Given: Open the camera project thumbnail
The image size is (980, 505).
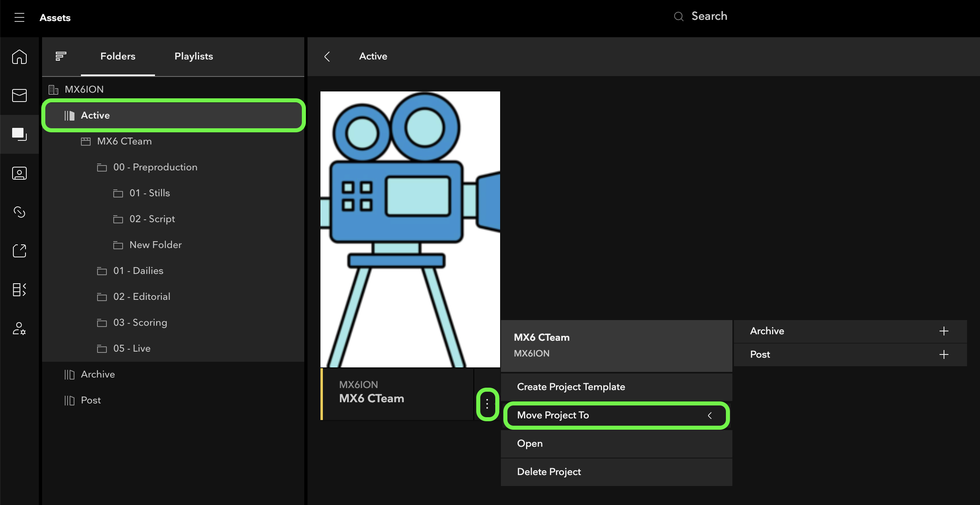Looking at the screenshot, I should [x=410, y=229].
